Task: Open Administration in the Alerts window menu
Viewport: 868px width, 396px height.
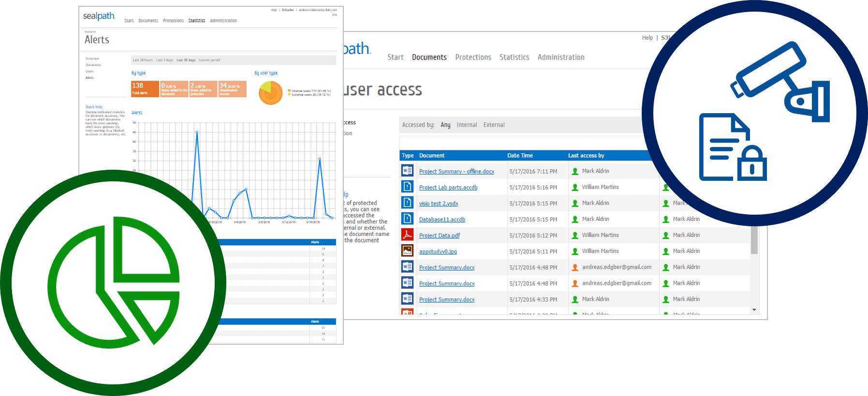Action: pos(223,21)
